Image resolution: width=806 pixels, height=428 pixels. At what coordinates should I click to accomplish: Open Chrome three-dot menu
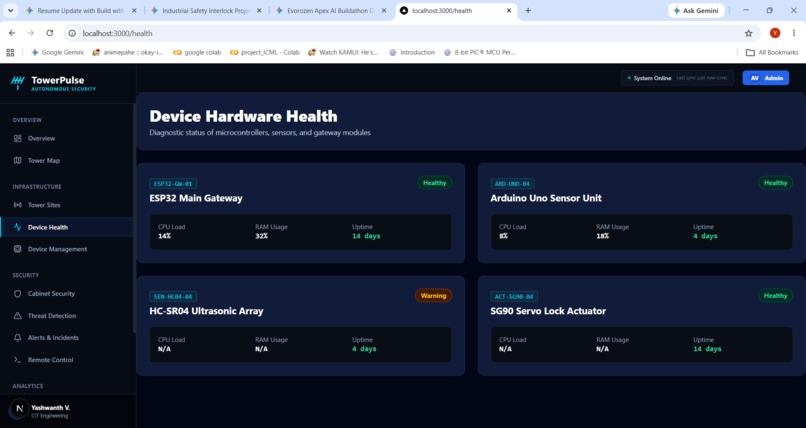pos(794,33)
